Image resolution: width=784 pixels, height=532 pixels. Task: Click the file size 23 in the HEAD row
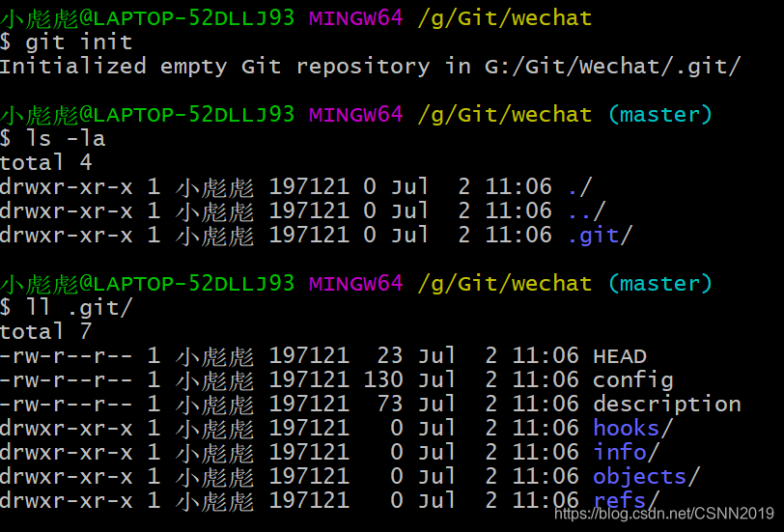click(x=390, y=356)
